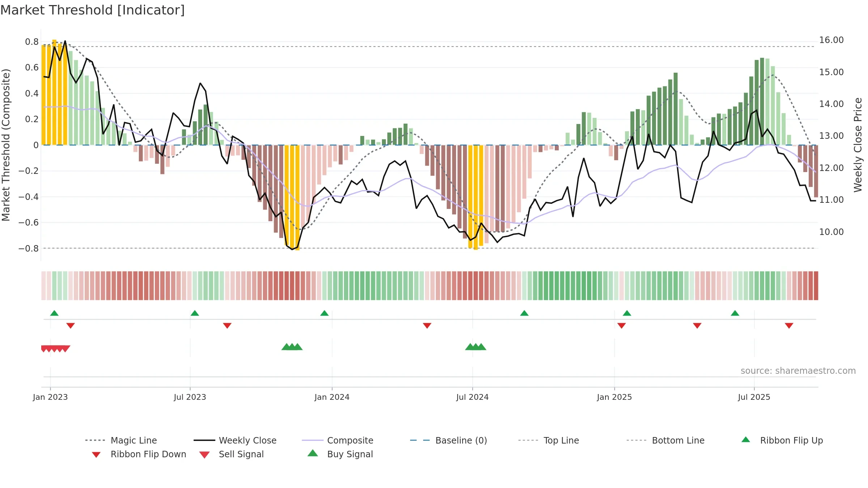Click the −0.8 composite axis label
The image size is (868, 488).
coord(29,248)
